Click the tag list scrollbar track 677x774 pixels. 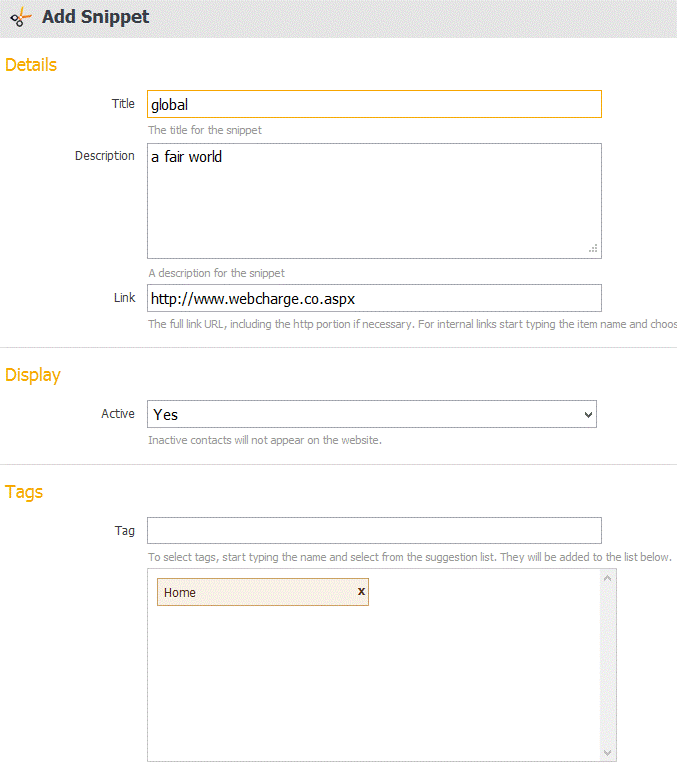click(609, 665)
